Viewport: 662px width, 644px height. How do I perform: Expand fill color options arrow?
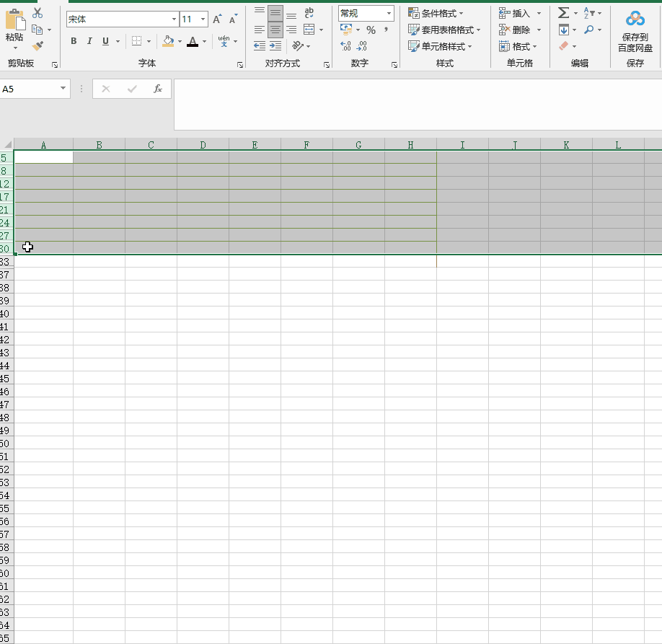(x=180, y=41)
